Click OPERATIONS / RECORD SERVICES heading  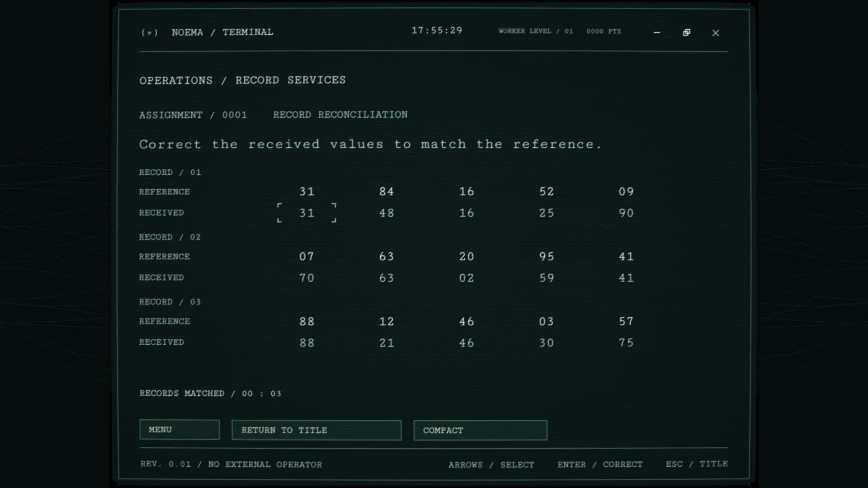pos(242,80)
